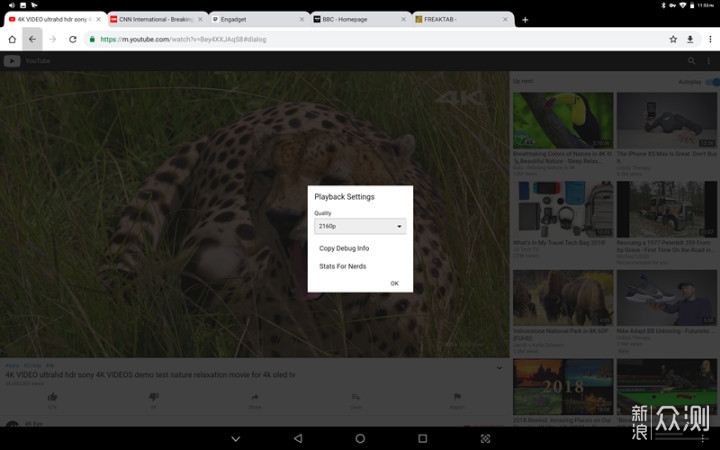Tap the Android home circle button
This screenshot has height=450, width=720.
[360, 439]
